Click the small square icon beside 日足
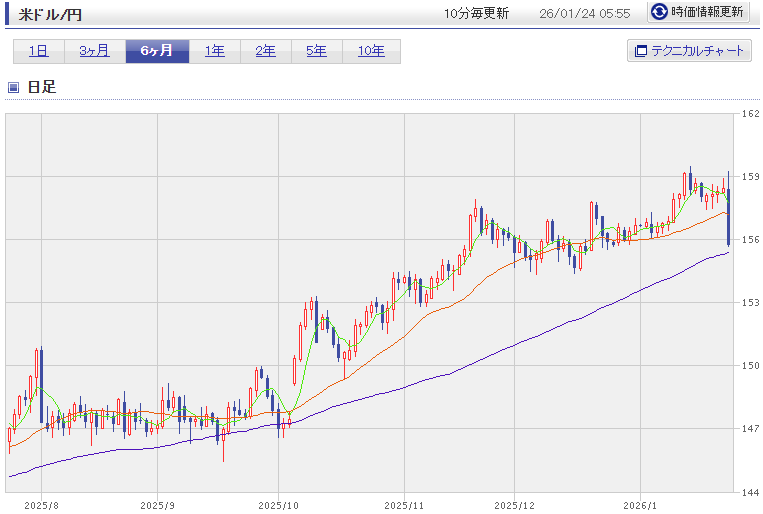763x514 pixels. click(x=13, y=87)
